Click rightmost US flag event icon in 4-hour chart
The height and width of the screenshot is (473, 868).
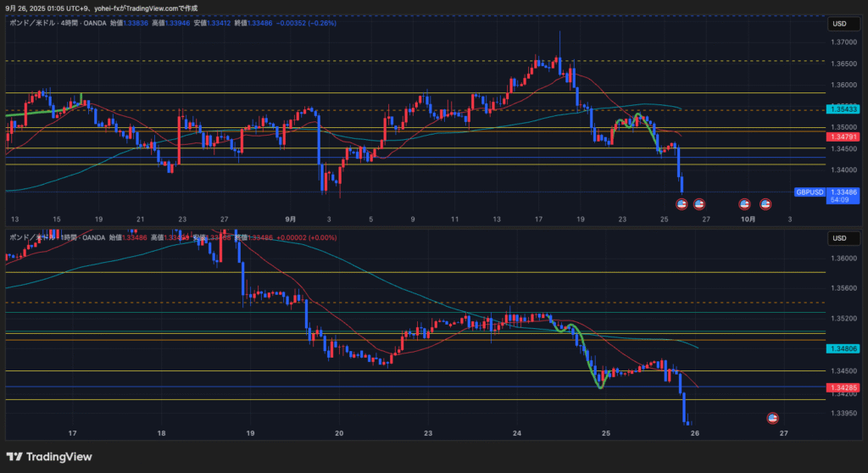pyautogui.click(x=765, y=203)
